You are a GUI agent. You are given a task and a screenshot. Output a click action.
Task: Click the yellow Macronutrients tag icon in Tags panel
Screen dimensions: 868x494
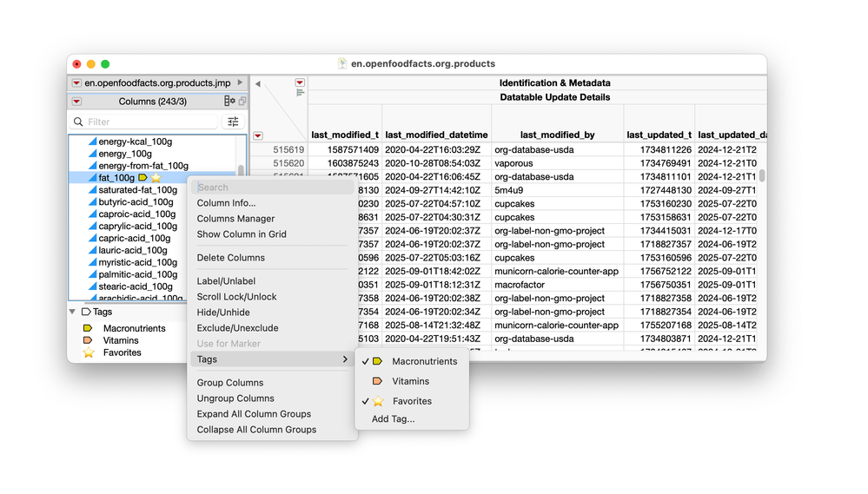[88, 328]
